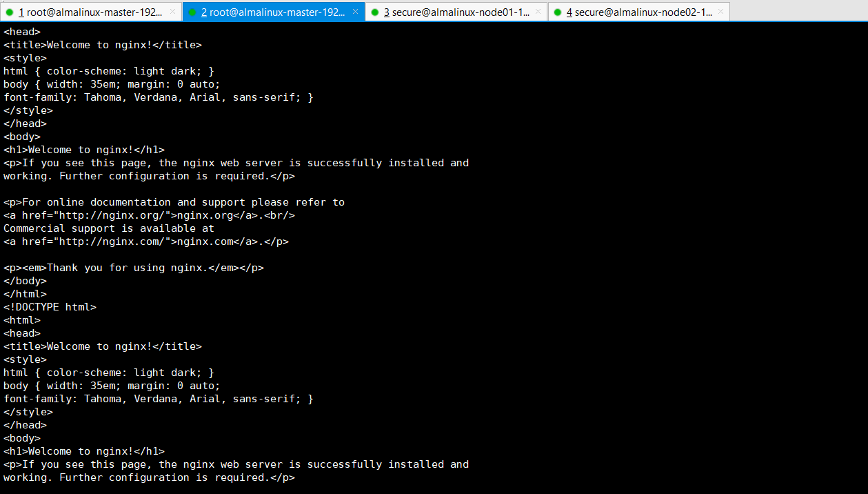868x494 pixels.
Task: Click green connection status dot on tab 2
Action: click(192, 12)
